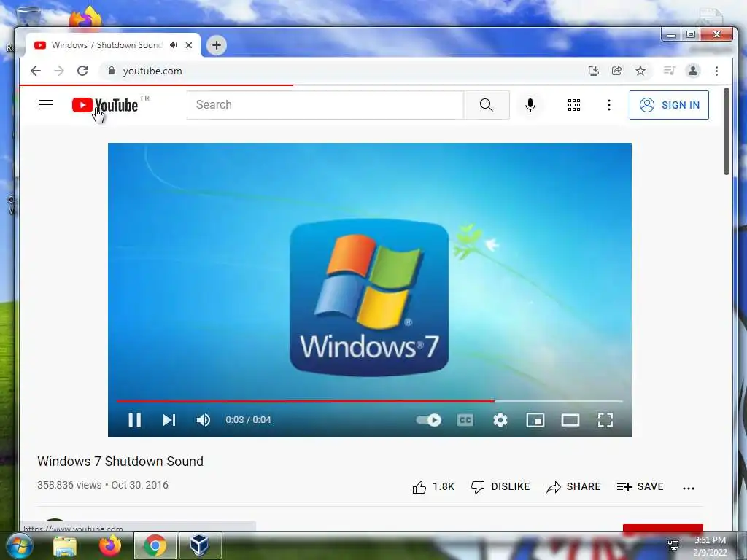Skip to the next video
Image resolution: width=747 pixels, height=560 pixels.
coord(169,420)
